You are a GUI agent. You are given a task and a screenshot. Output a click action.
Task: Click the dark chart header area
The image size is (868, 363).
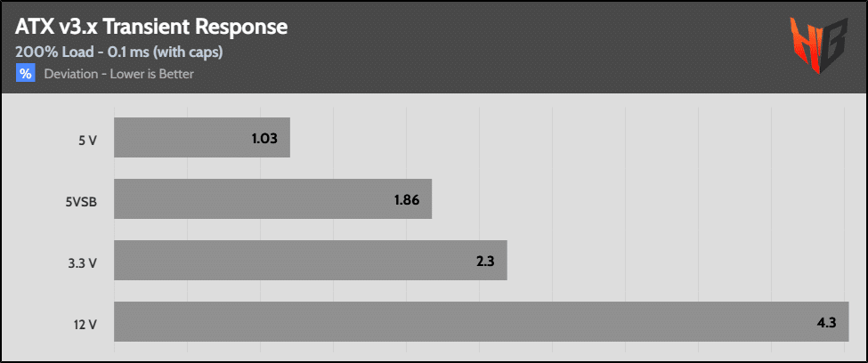pos(434,47)
